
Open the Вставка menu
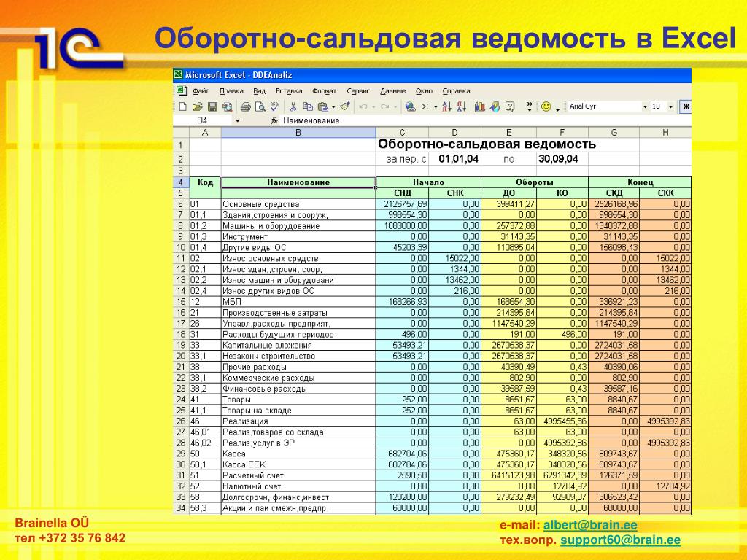(x=289, y=91)
